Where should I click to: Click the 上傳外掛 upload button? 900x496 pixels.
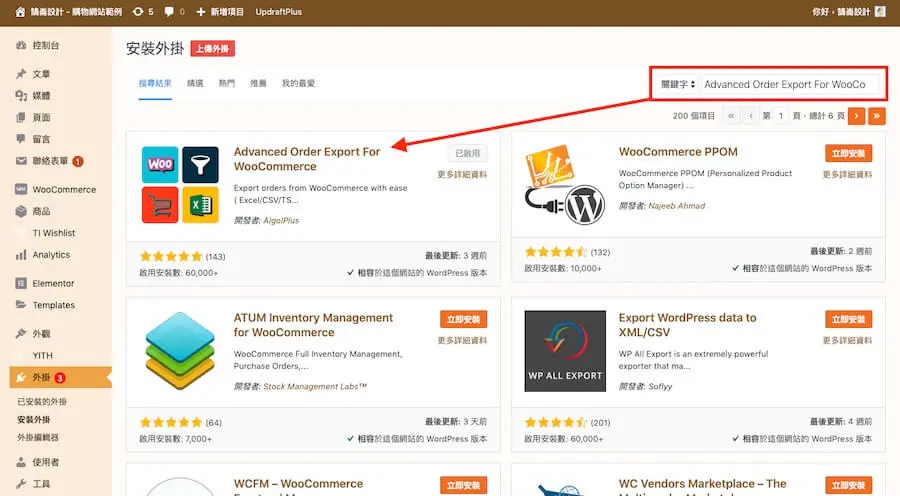click(x=212, y=49)
